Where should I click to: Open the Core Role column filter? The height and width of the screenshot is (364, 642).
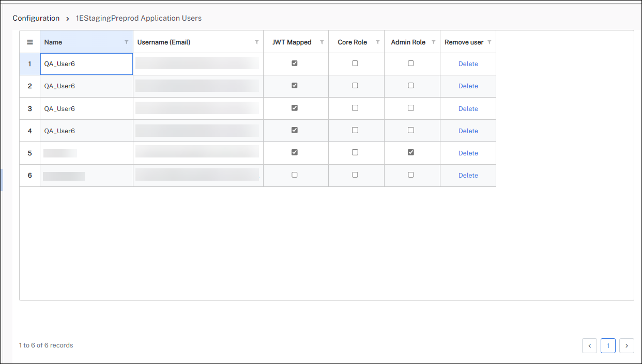pyautogui.click(x=378, y=42)
